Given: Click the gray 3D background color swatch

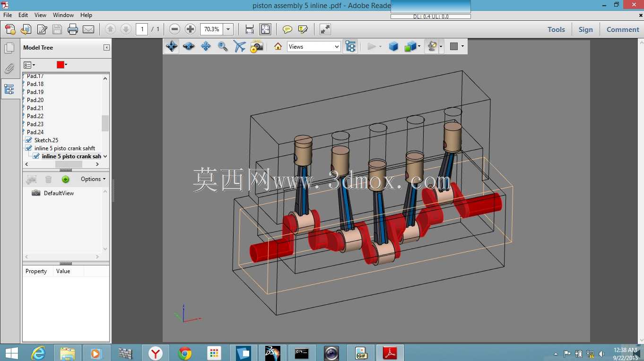Looking at the screenshot, I should (454, 46).
